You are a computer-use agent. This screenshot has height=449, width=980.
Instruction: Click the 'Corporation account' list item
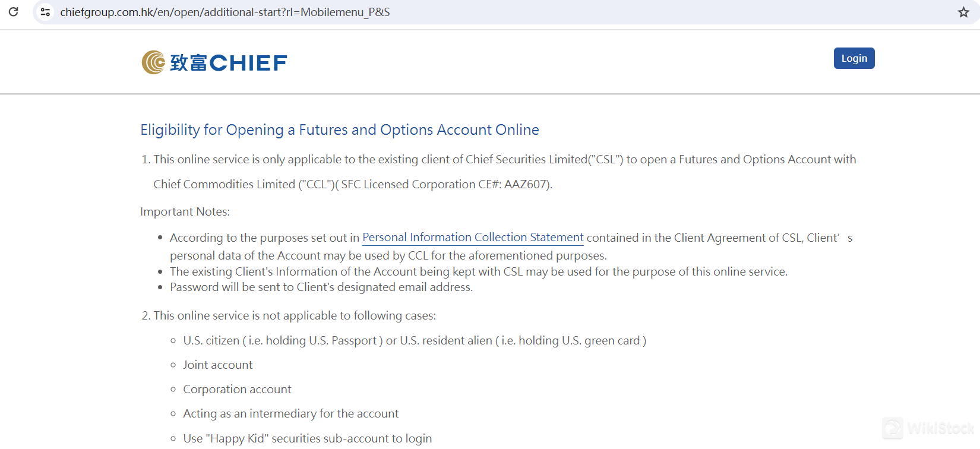click(237, 388)
